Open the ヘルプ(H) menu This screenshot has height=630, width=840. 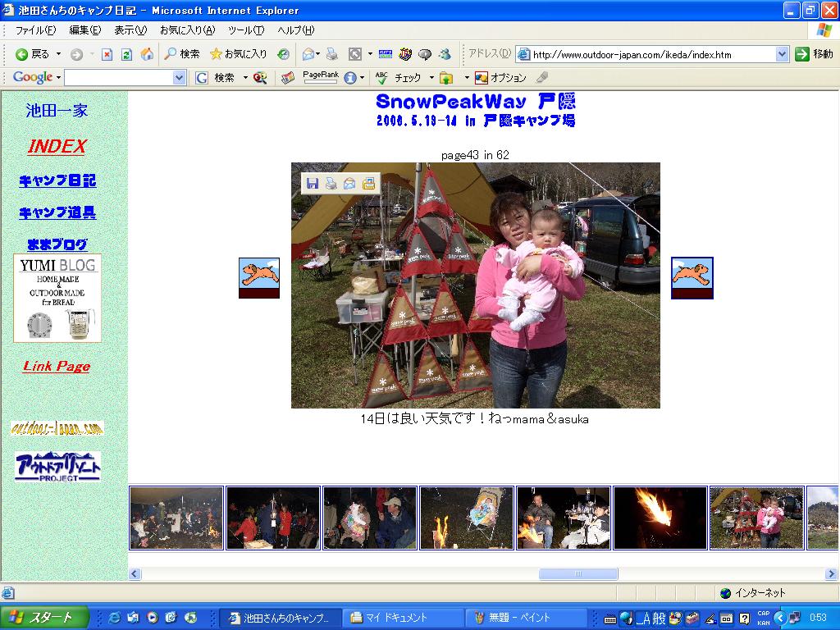(295, 30)
